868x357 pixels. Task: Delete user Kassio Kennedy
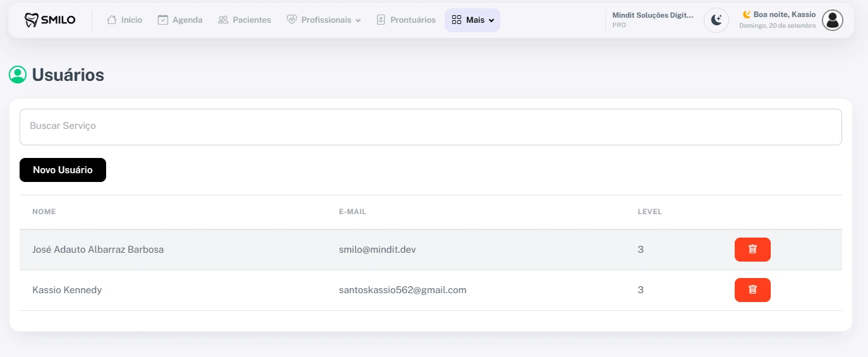click(x=752, y=290)
